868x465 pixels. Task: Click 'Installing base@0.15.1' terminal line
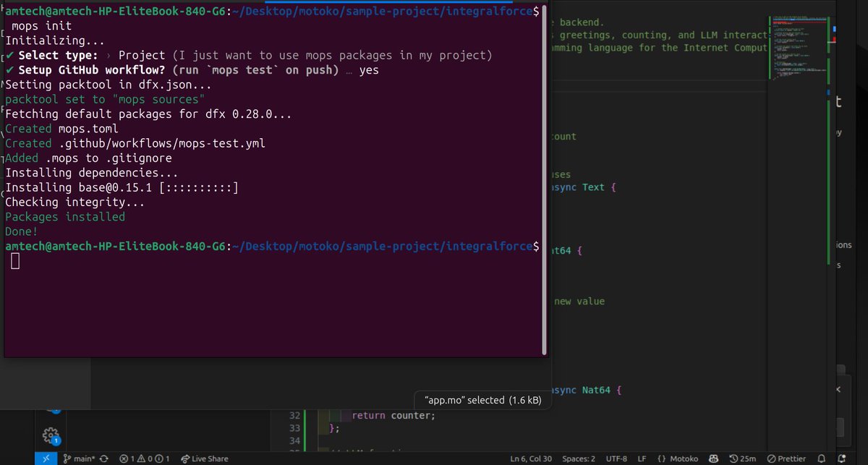[122, 187]
